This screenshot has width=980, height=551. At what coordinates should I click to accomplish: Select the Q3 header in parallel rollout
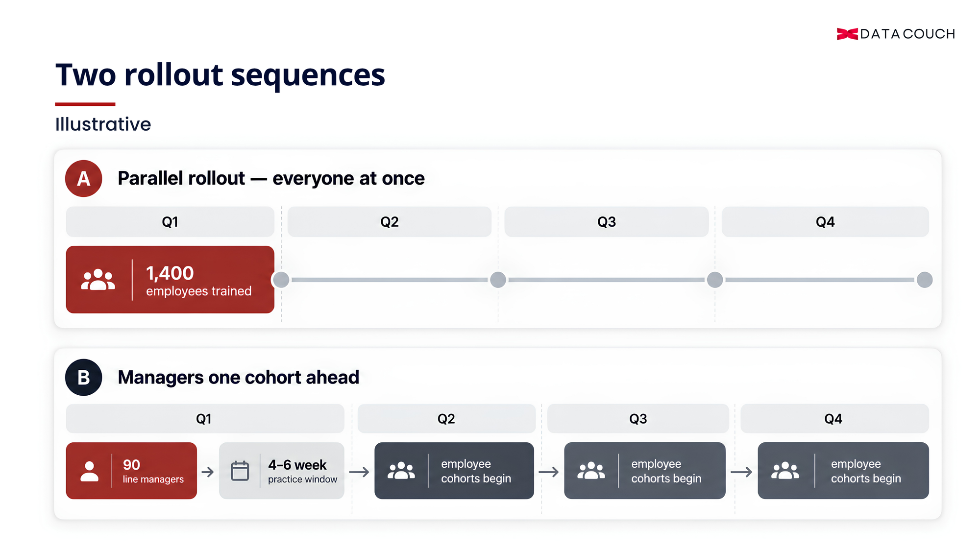607,222
